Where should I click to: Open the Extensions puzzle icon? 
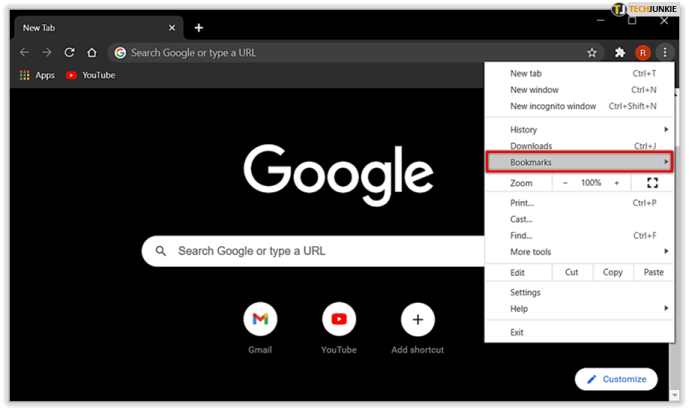click(x=620, y=53)
